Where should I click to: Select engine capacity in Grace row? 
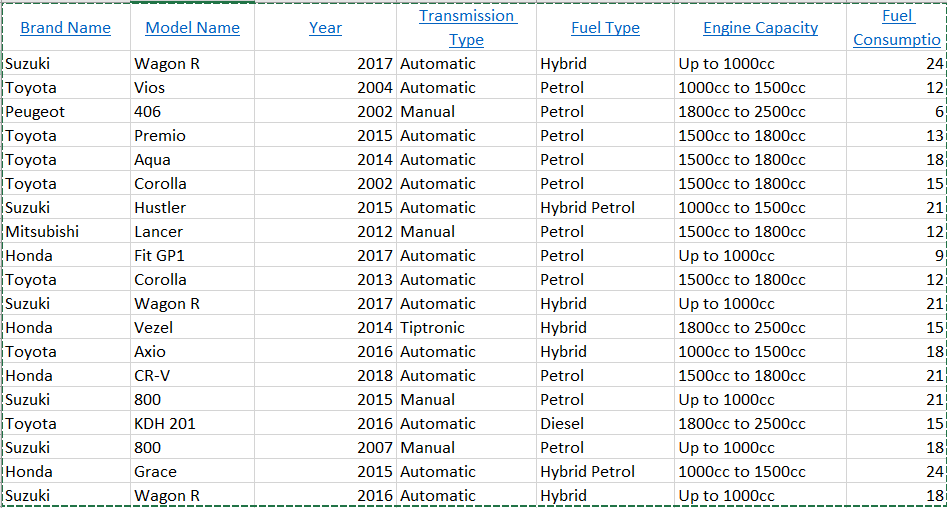tap(760, 472)
